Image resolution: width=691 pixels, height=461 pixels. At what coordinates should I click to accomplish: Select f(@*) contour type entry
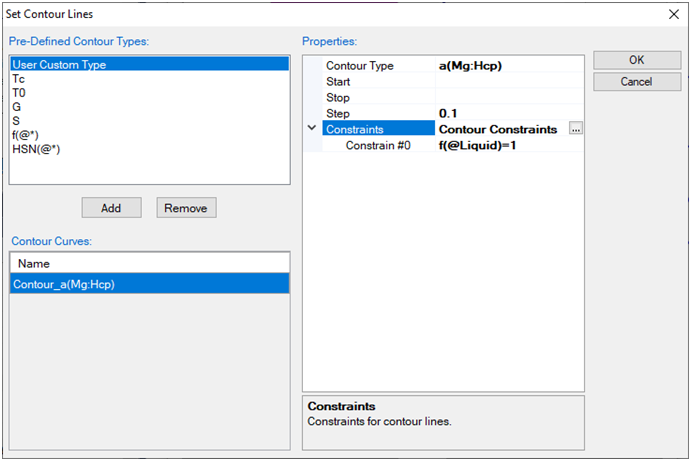coord(28,135)
